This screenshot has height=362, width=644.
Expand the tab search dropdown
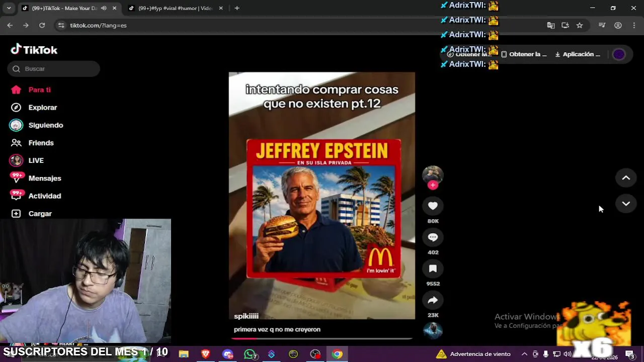coord(9,8)
